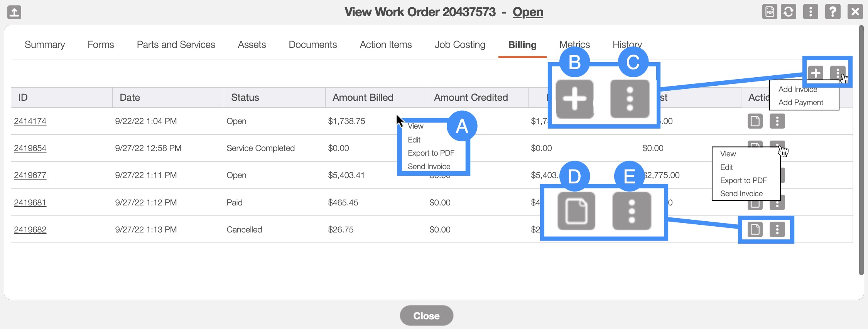The height and width of the screenshot is (329, 868).
Task: Open the three-dot menu for invoice 2419682
Action: [777, 230]
